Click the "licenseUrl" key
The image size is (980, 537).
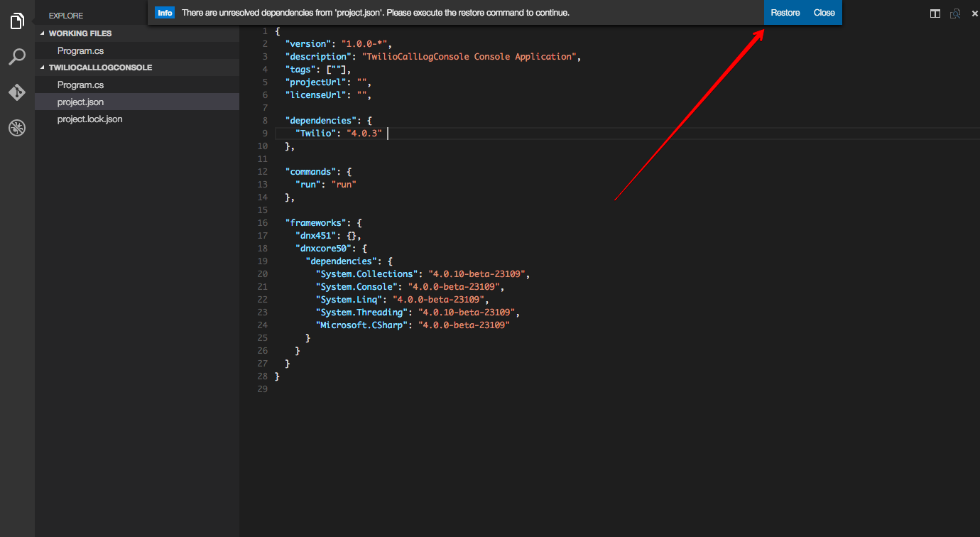pos(316,94)
